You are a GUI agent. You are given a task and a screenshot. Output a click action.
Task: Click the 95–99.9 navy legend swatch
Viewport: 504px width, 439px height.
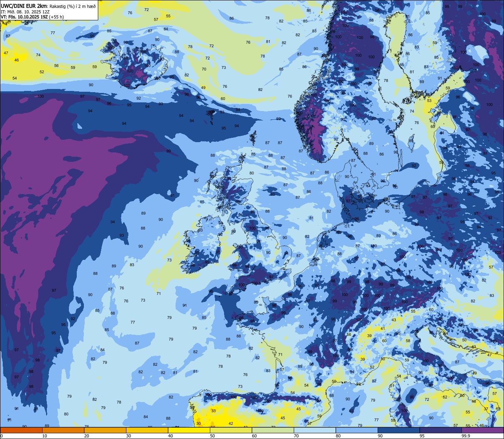click(x=441, y=430)
